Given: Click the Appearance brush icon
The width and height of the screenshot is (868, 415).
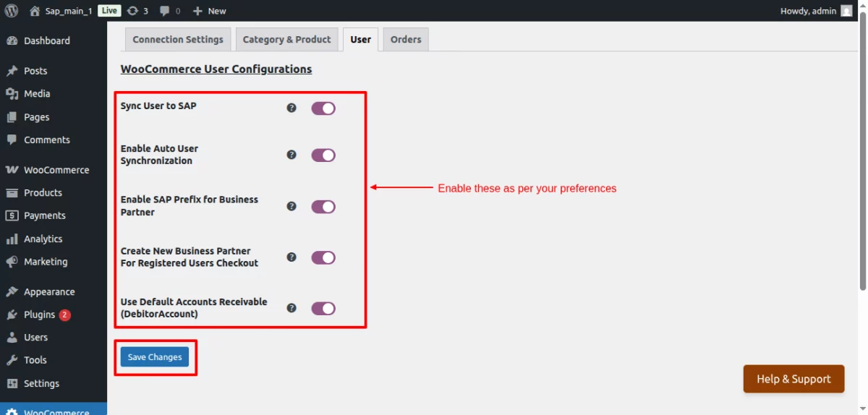Looking at the screenshot, I should [x=12, y=292].
